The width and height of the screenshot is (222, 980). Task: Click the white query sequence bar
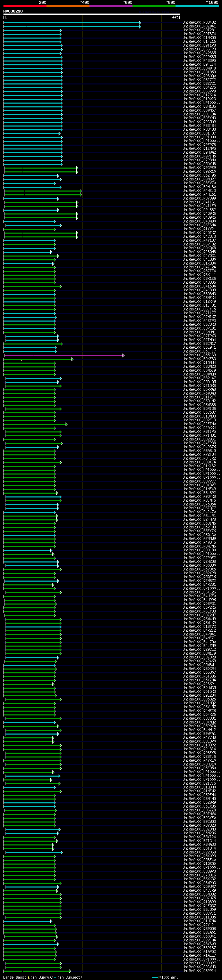92,14
